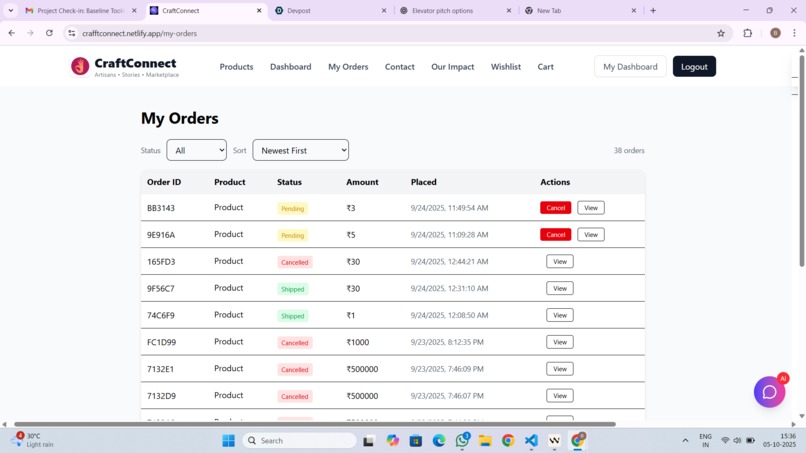
Task: Click the Order ID column header
Action: tap(164, 182)
